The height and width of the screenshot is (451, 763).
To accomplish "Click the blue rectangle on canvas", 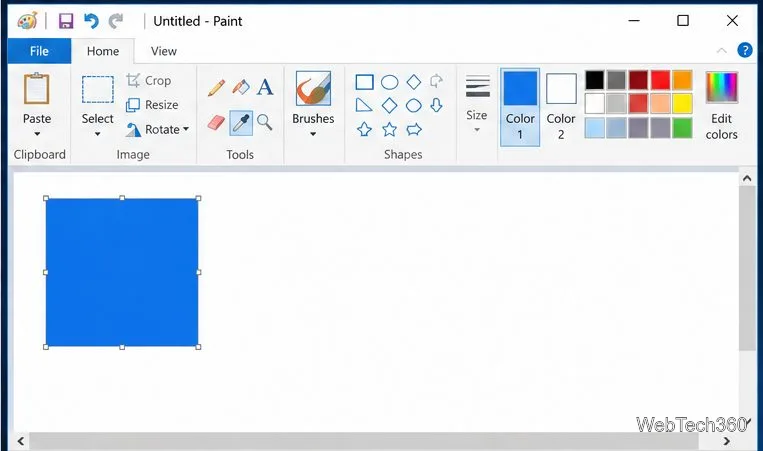I will tap(122, 272).
